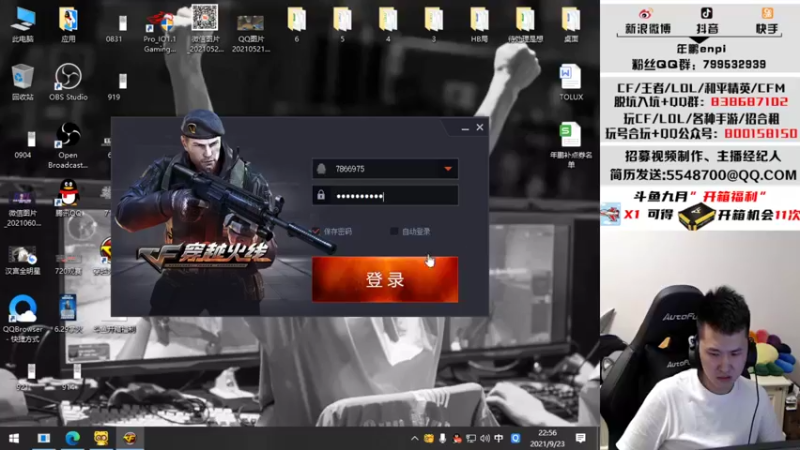Open the desktop folder named 4

[388, 24]
